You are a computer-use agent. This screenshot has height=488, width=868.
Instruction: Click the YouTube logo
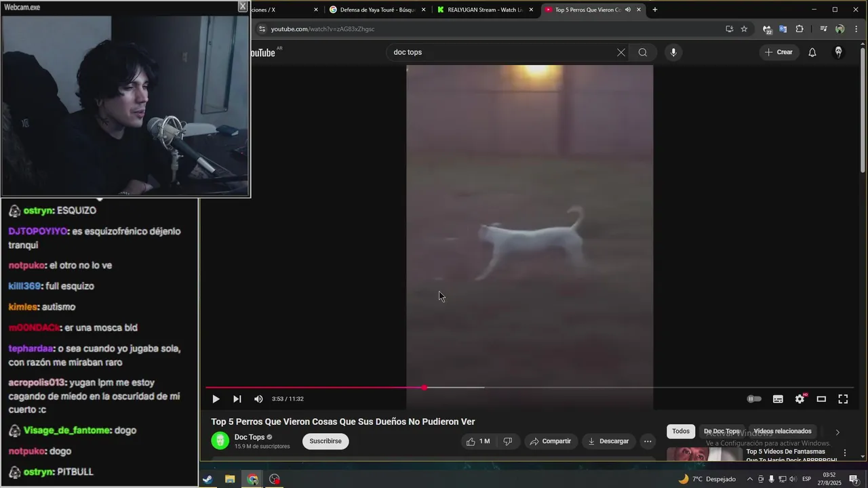tap(263, 52)
